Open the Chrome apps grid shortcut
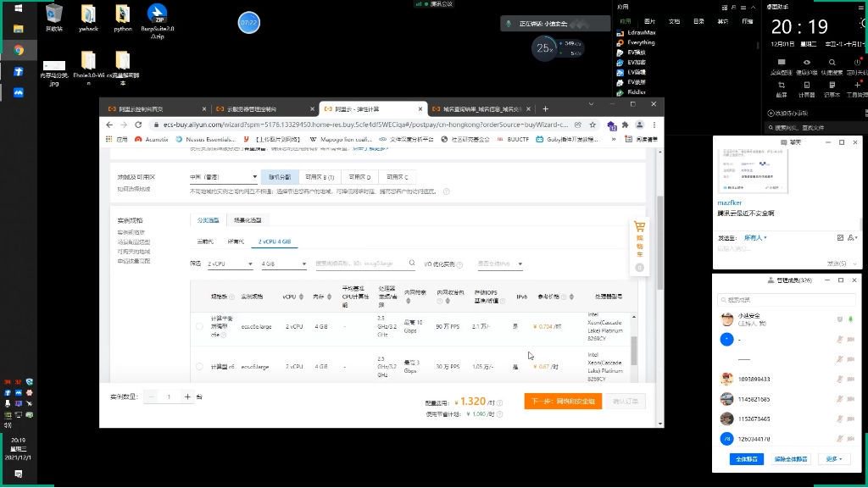Viewport: 868px width, 488px height. tap(109, 140)
